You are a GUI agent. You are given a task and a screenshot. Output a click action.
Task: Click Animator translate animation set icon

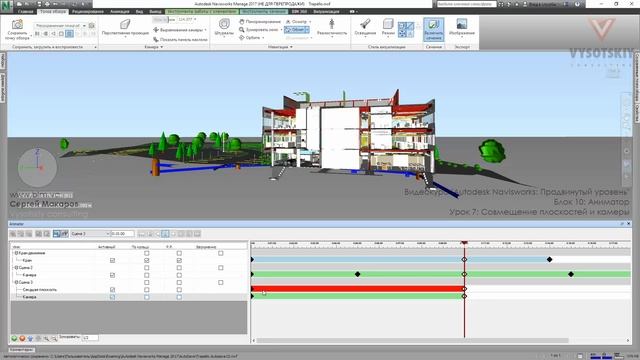coord(13,234)
